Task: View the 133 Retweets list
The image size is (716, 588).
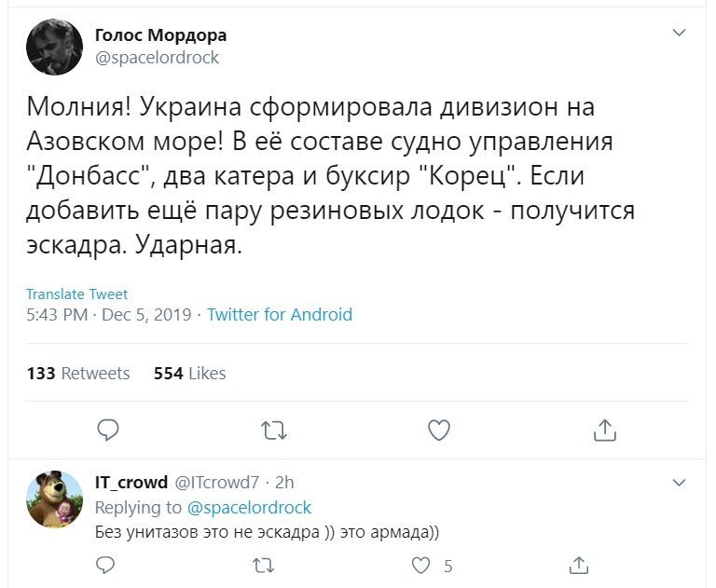Action: [x=78, y=374]
